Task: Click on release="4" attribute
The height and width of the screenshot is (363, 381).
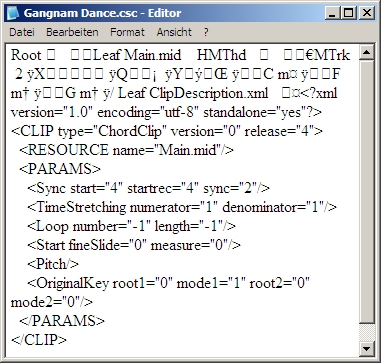Action: pyautogui.click(x=280, y=131)
